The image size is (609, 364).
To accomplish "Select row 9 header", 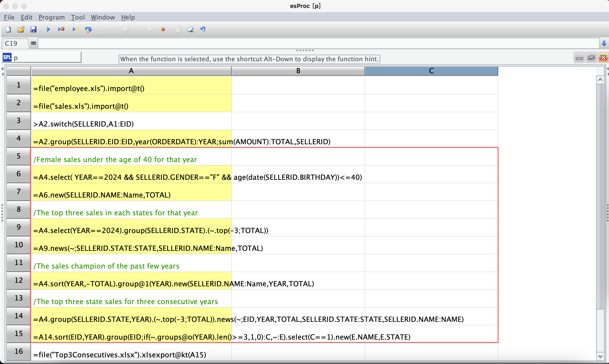I will coord(19,227).
